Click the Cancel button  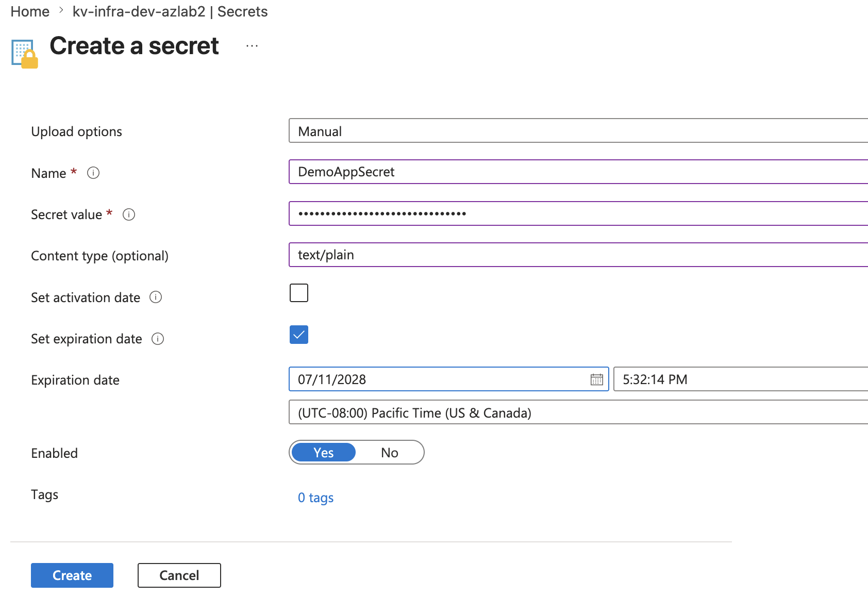point(179,575)
